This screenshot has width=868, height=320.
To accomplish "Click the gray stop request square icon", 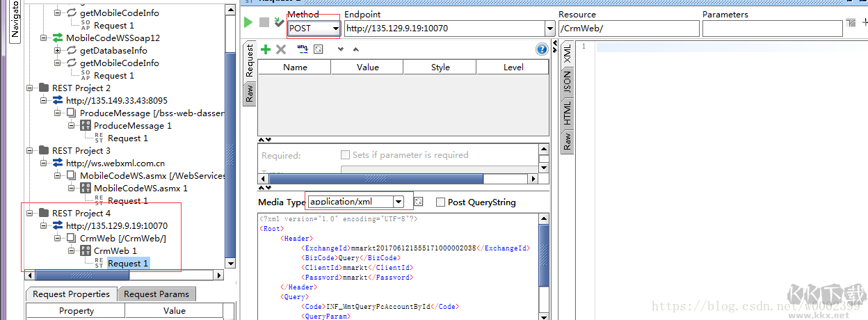I will tap(264, 22).
